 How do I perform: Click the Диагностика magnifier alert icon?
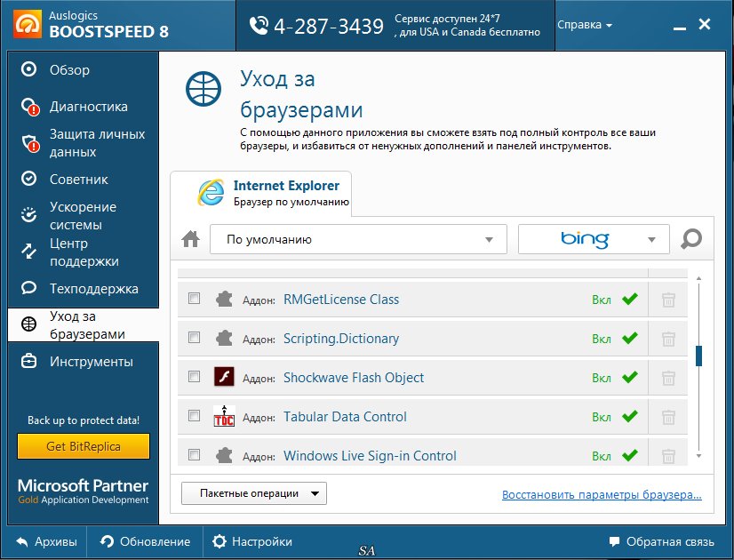pyautogui.click(x=30, y=107)
